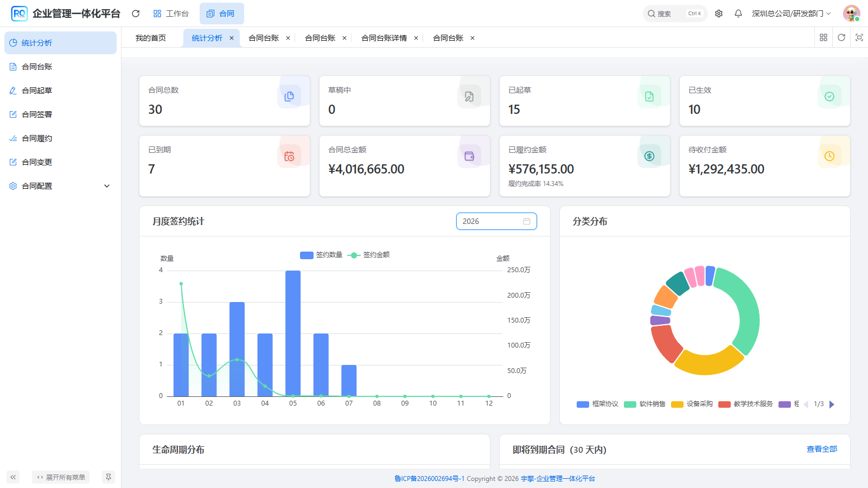The image size is (868, 488).
Task: Open the notification bell icon
Action: pyautogui.click(x=738, y=14)
